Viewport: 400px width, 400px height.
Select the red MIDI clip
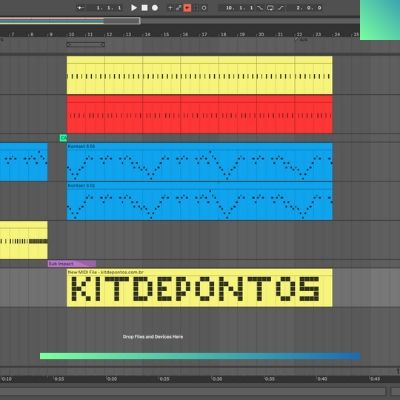tap(199, 114)
